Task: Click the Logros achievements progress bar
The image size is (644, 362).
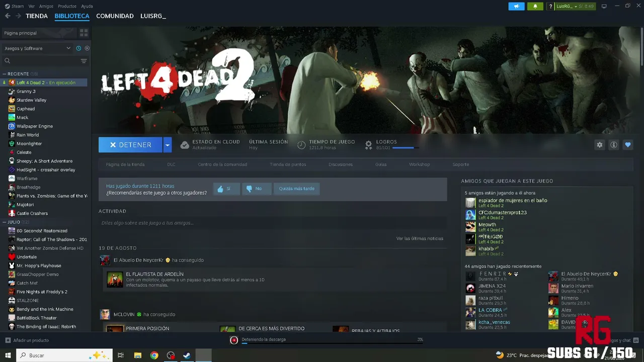Action: coord(405,148)
